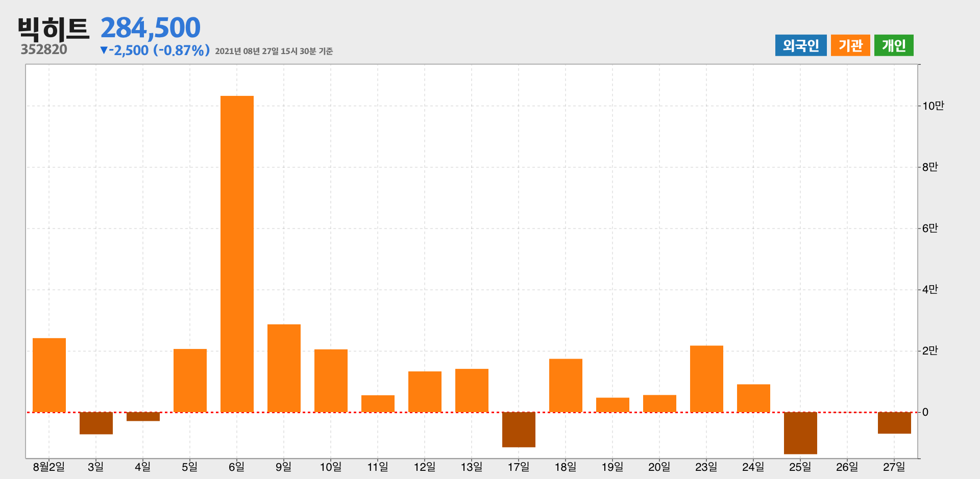Screen dimensions: 980x479
Task: Click the tallest bar on 6일
Action: click(237, 254)
